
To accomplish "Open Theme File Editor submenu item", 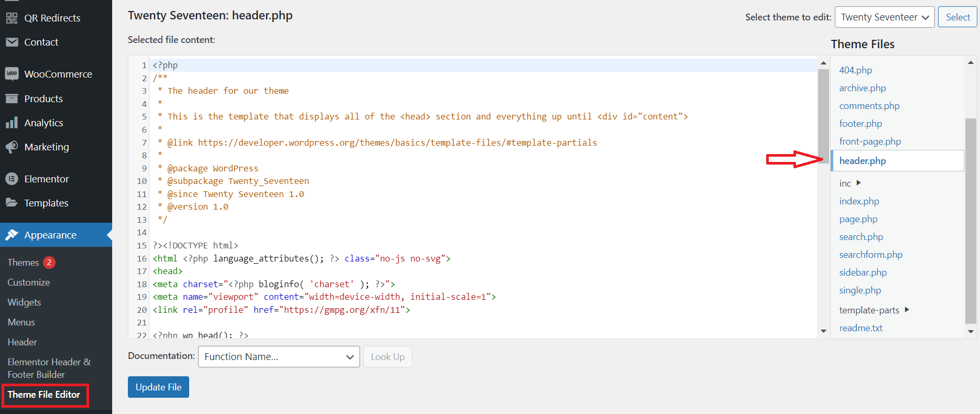I will pyautogui.click(x=44, y=394).
